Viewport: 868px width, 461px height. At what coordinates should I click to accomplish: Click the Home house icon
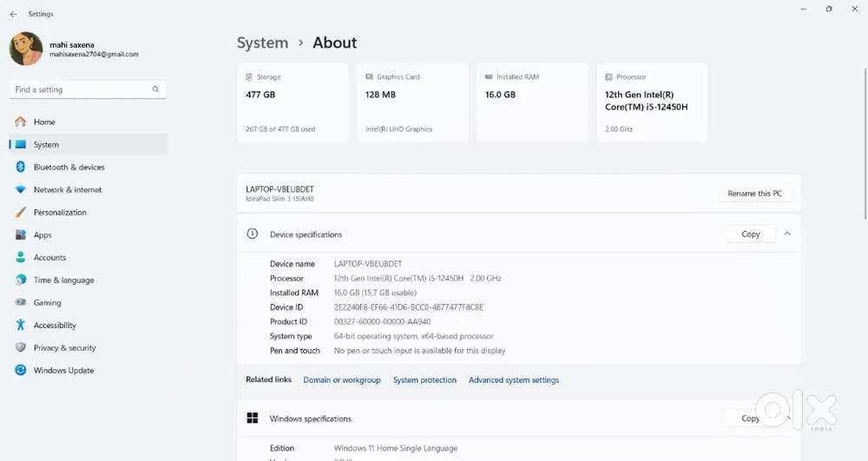tap(21, 122)
